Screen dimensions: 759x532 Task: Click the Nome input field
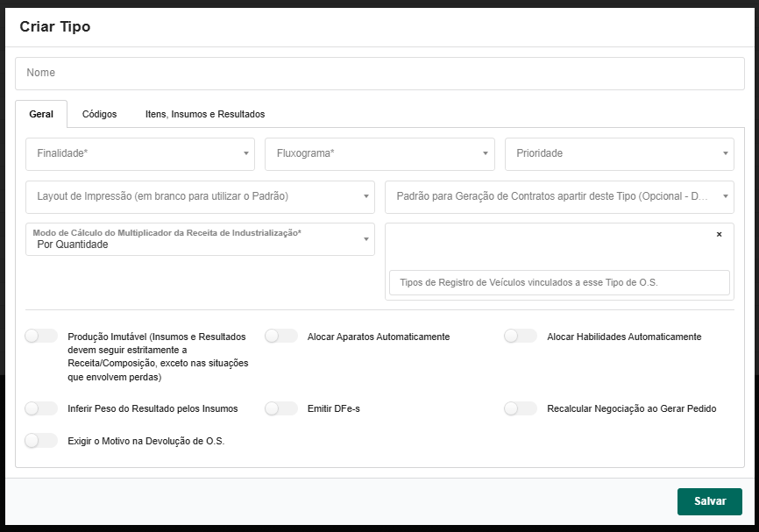(379, 74)
